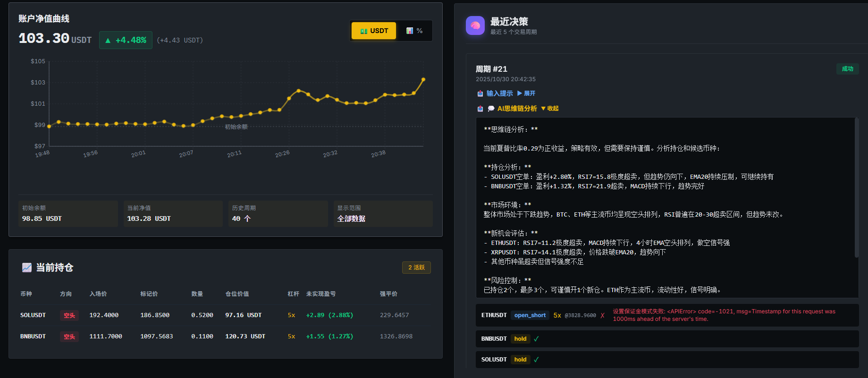This screenshot has width=868, height=378.
Task: Click the green checkmark on SOLUSDT hold row
Action: [536, 360]
